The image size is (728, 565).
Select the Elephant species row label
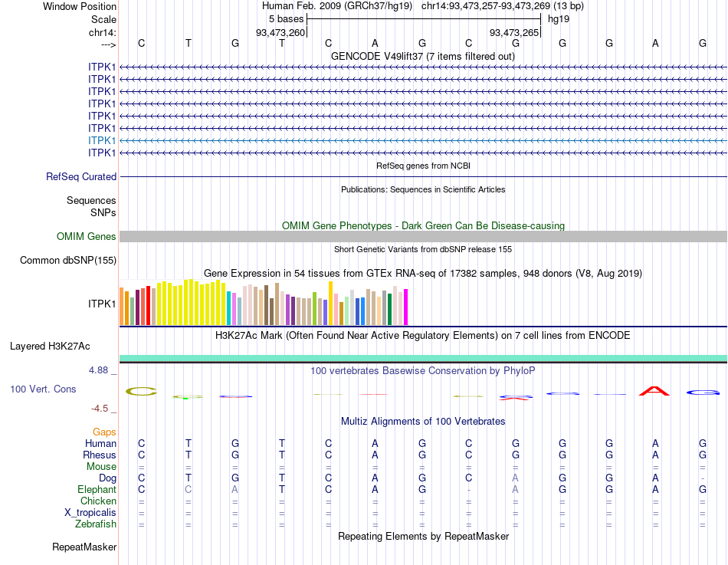click(97, 489)
